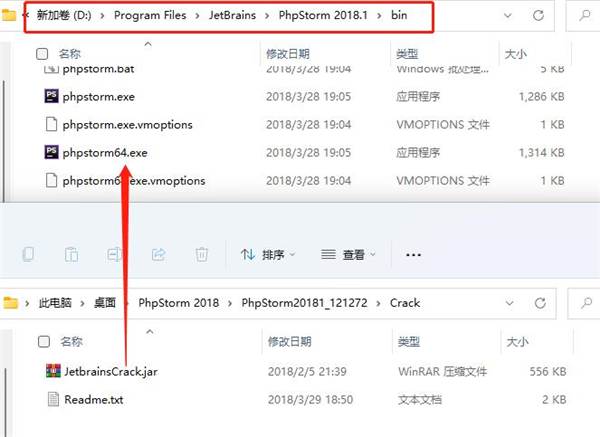Sort by 修改日期 column in the Crack window
600x437 pixels.
click(290, 341)
